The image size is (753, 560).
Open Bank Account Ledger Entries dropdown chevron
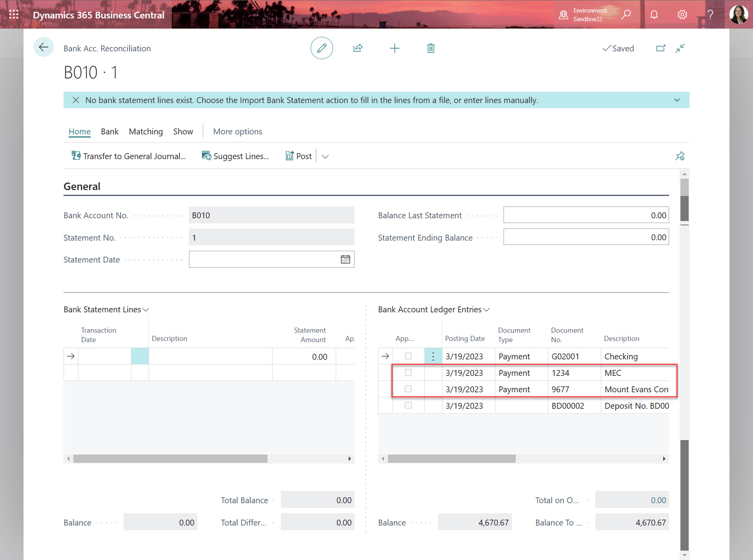pos(486,310)
